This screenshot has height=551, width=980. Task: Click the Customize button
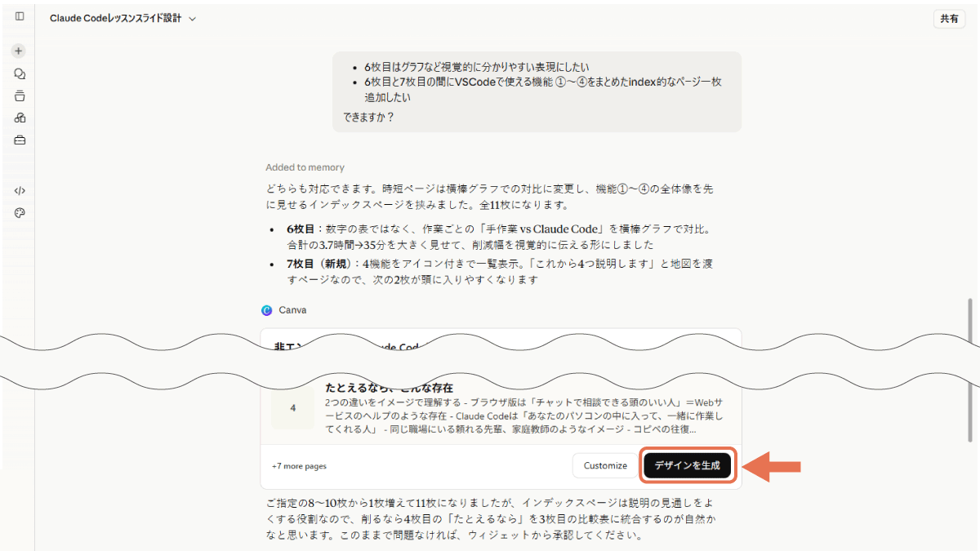[605, 466]
